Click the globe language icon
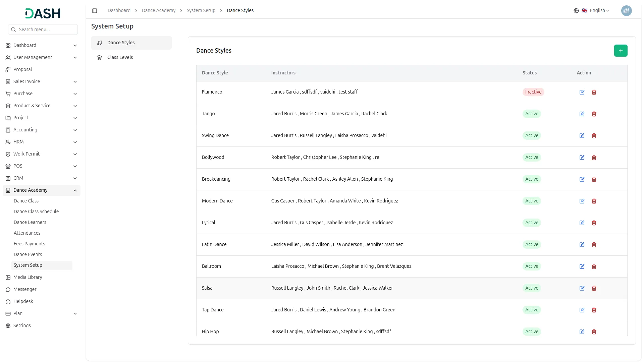Image resolution: width=644 pixels, height=362 pixels. tap(576, 11)
